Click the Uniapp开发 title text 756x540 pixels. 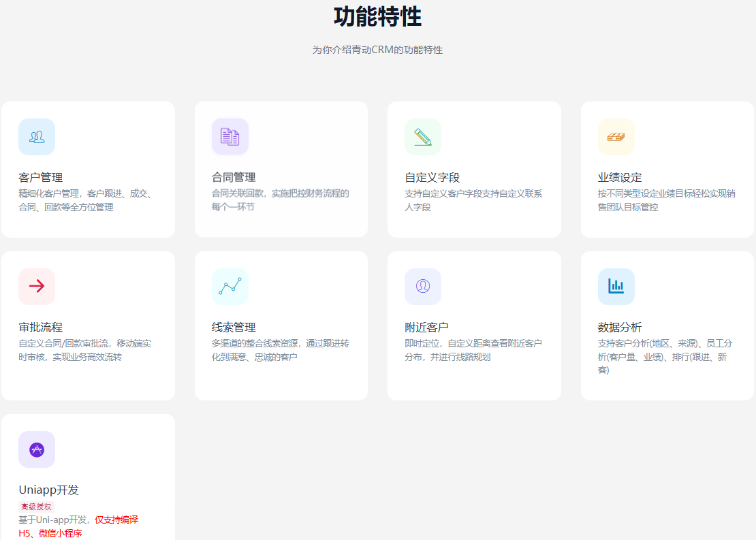[49, 490]
